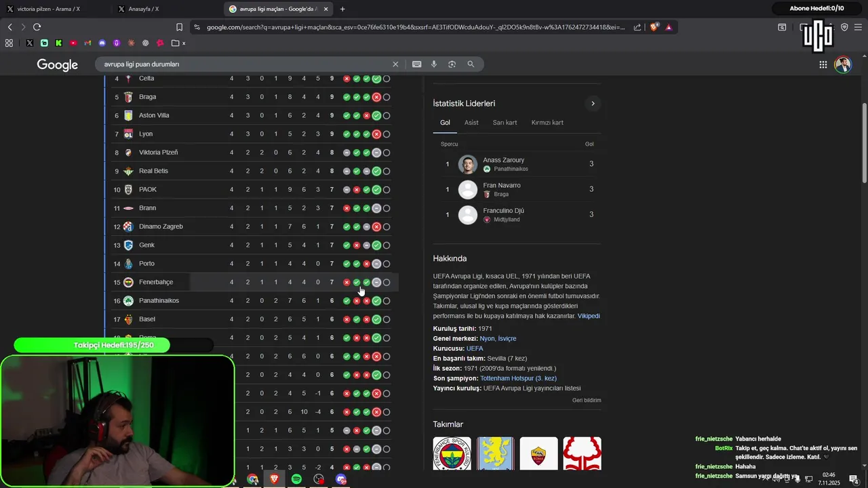This screenshot has width=868, height=488.
Task: Open the Brave Rewards triangle icon
Action: [x=669, y=27]
